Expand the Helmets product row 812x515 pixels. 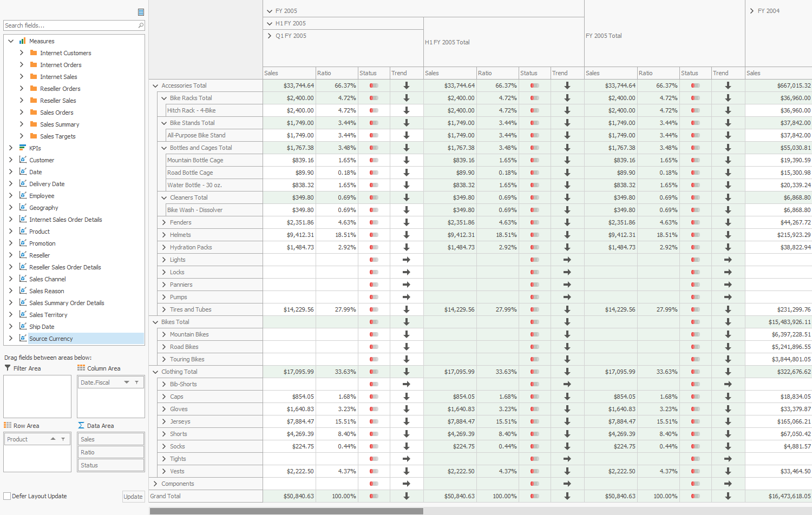click(164, 235)
